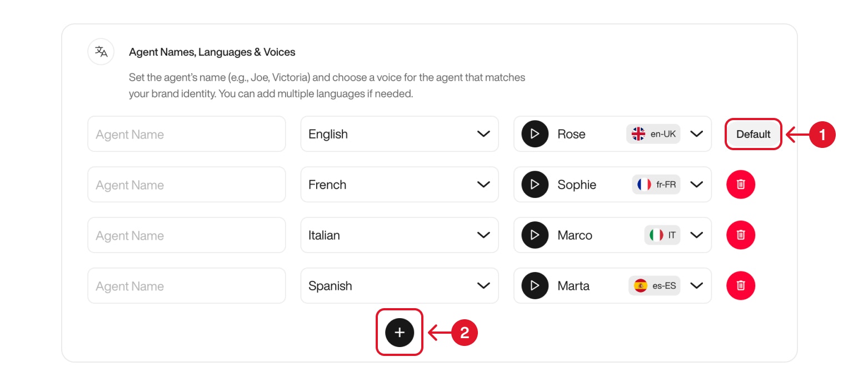Play the Marco voice sample

[534, 235]
